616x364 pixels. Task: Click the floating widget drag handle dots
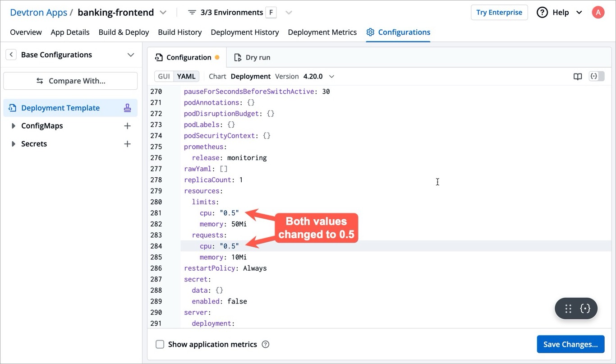(568, 309)
